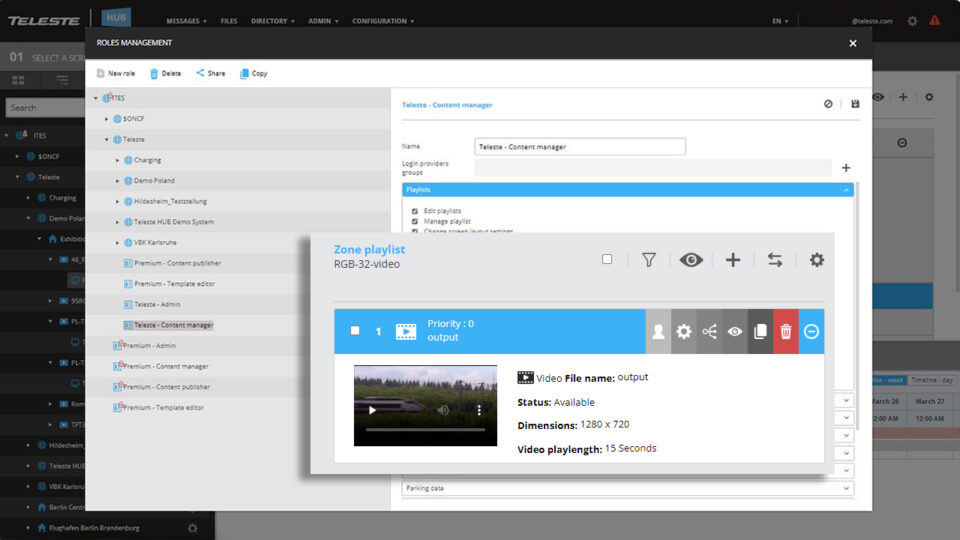Open the Directory menu
960x540 pixels.
tap(272, 21)
